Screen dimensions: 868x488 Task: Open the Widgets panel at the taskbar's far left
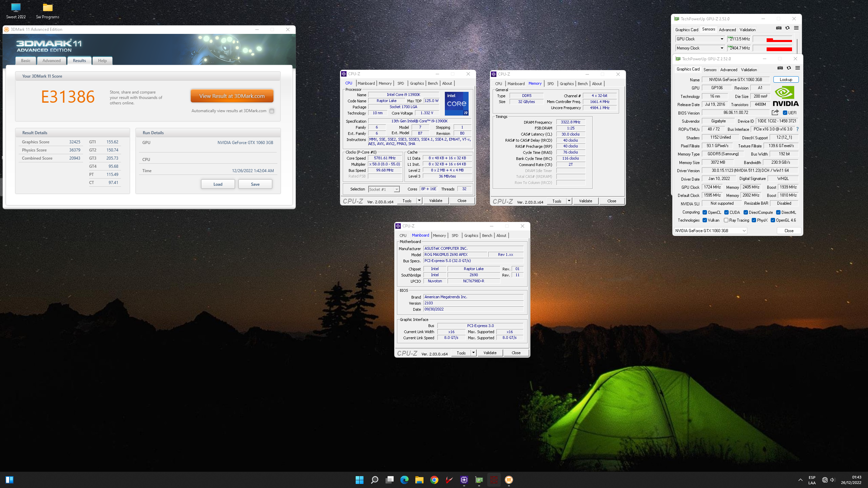tap(9, 480)
